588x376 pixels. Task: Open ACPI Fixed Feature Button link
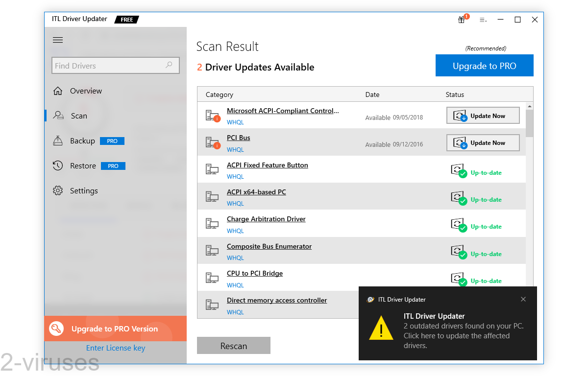pyautogui.click(x=268, y=165)
